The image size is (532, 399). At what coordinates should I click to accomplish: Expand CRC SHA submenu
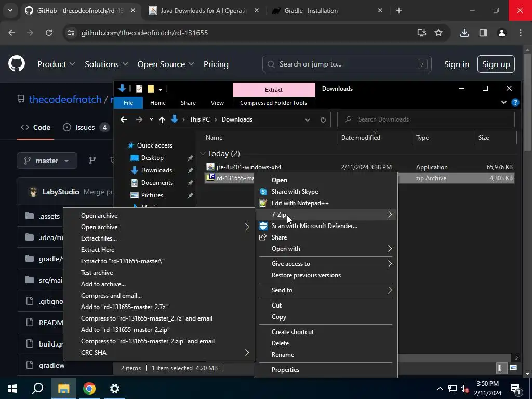247,353
